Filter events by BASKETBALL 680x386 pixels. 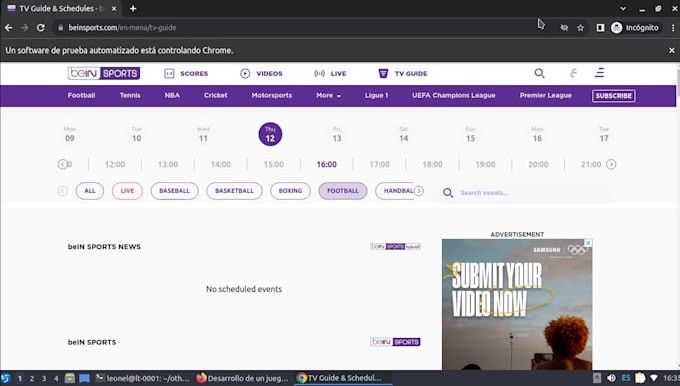234,191
